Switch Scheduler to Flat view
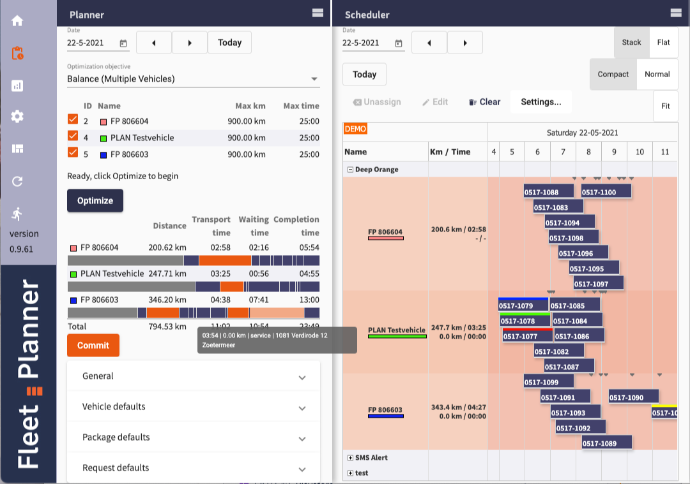Screen dimensions: 690x484 [663, 42]
